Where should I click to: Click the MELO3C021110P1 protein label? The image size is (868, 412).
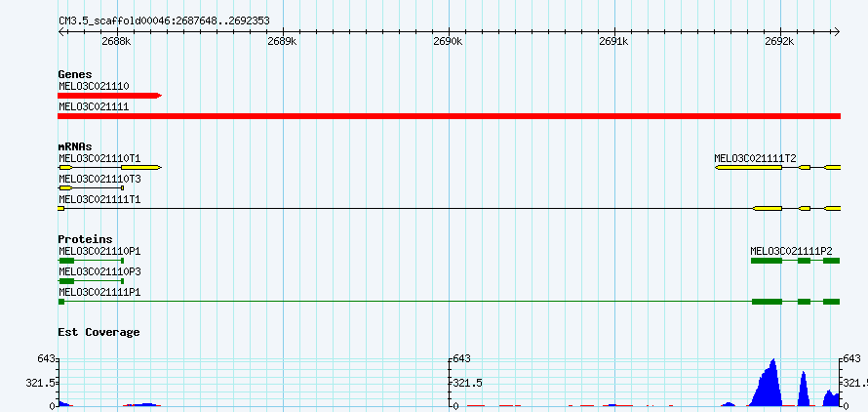[99, 251]
